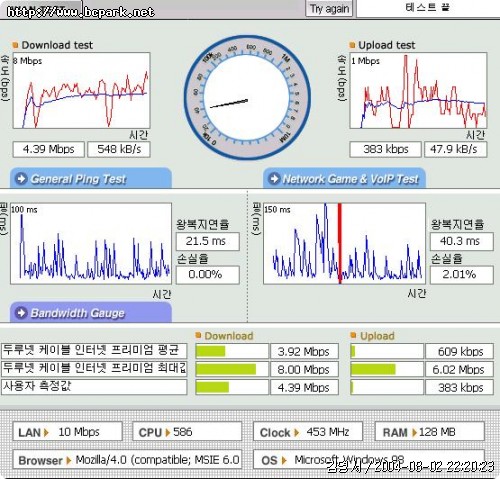Select the 2.01% loss rate field
Image resolution: width=500 pixels, height=479 pixels.
(462, 275)
